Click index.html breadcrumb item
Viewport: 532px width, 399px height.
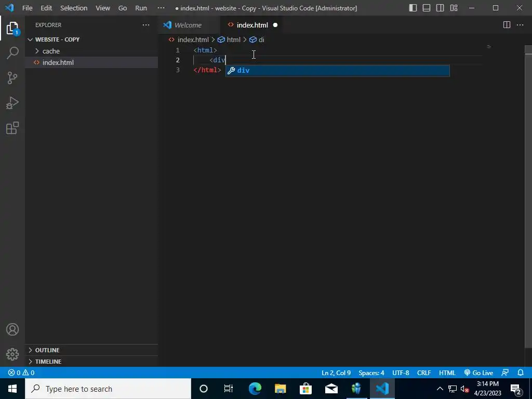coord(189,39)
